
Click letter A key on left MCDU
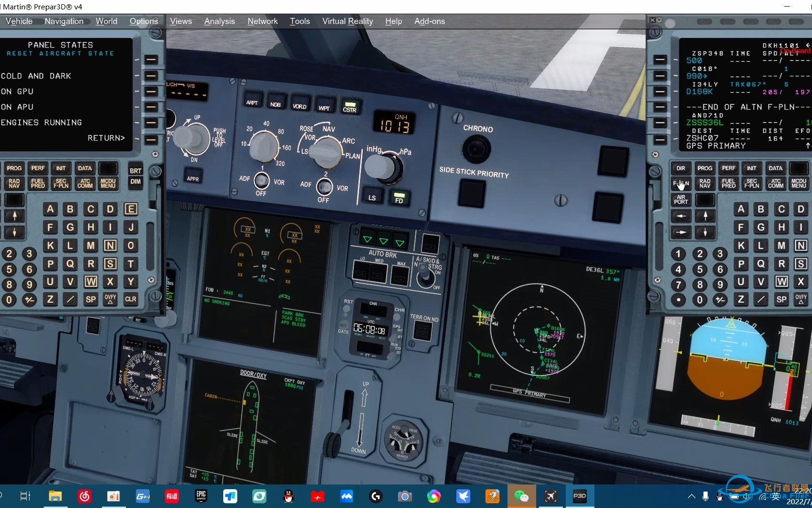[x=50, y=209]
